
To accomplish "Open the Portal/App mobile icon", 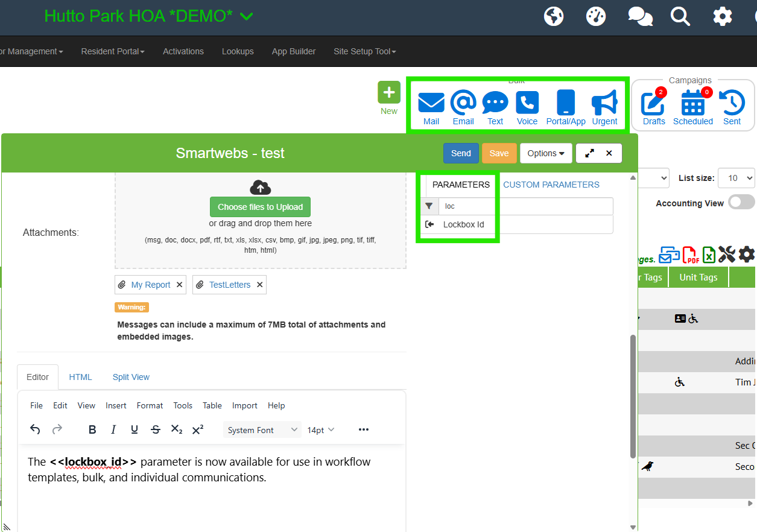I will point(565,103).
